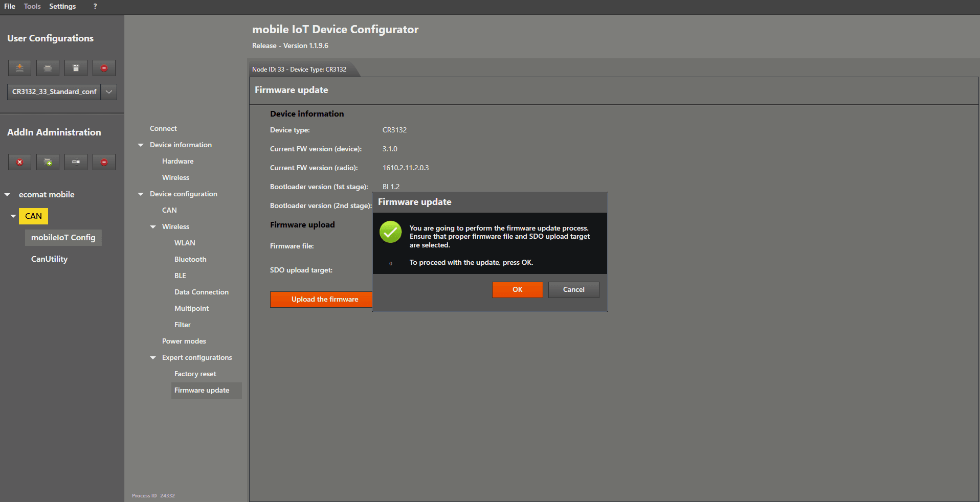The height and width of the screenshot is (502, 980).
Task: Open the Settings menu
Action: (62, 6)
